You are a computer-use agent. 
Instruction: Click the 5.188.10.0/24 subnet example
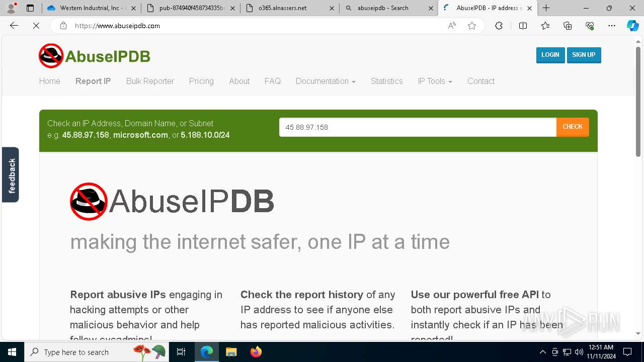pyautogui.click(x=205, y=135)
